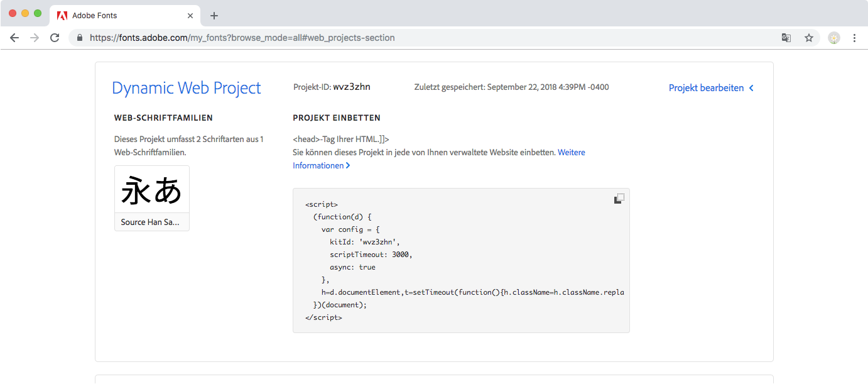Image resolution: width=868 pixels, height=384 pixels.
Task: Open the Chrome profile avatar
Action: click(834, 38)
